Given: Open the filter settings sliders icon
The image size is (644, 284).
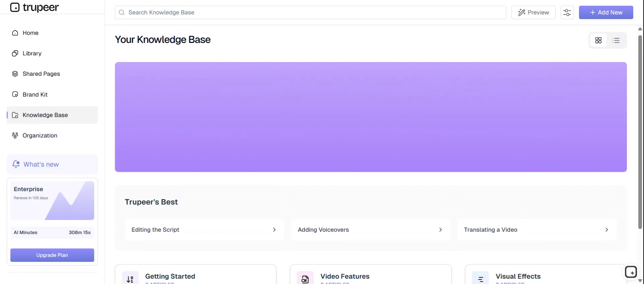Looking at the screenshot, I should pos(567,12).
